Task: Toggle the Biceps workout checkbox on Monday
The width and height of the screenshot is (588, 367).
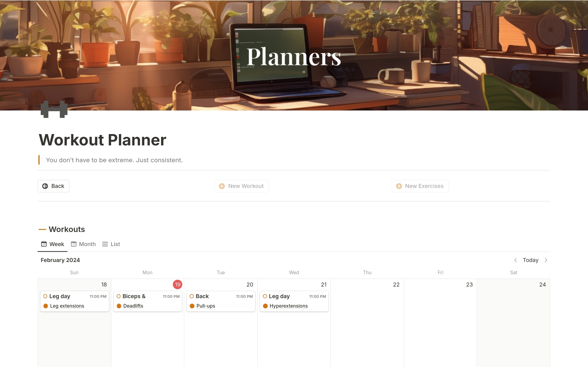Action: coord(119,296)
